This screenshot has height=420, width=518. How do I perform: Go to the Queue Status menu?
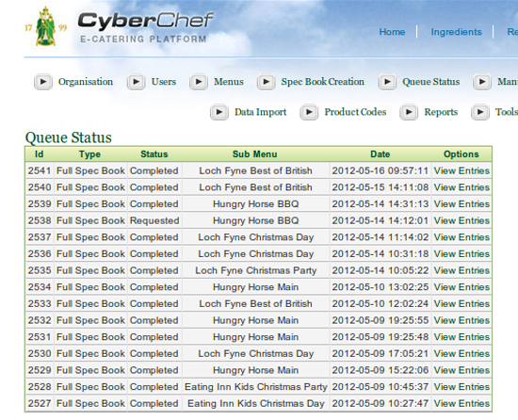(430, 82)
